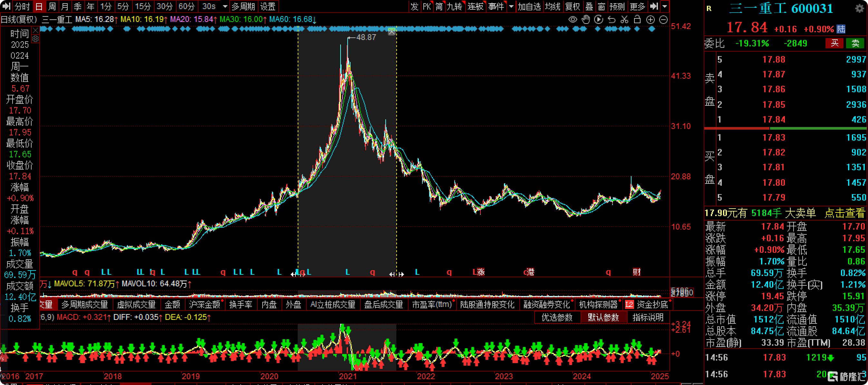Open 设置 period settings
The height and width of the screenshot is (385, 868).
click(x=268, y=6)
